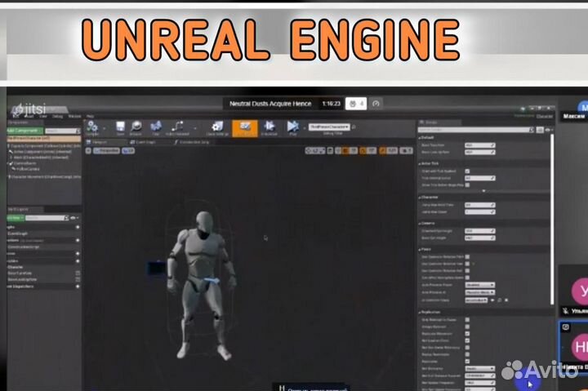Click the magnifier next to debug filter dropdown
The image size is (588, 391).
(x=354, y=127)
